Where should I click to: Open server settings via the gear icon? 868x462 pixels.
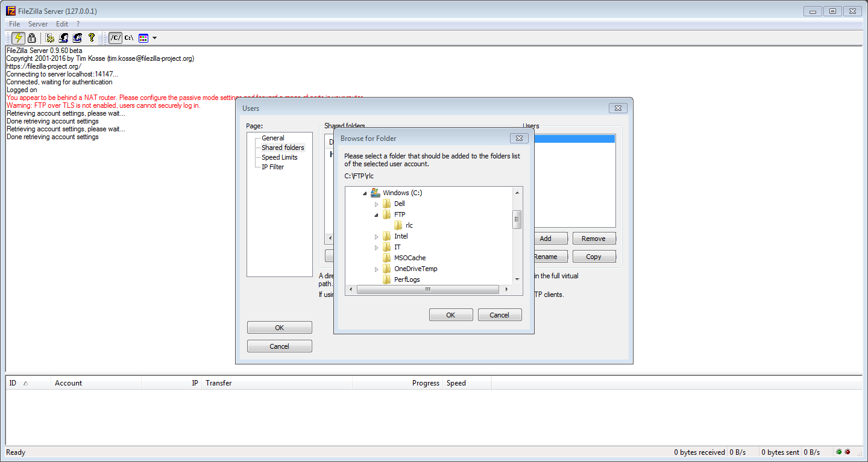pos(50,38)
